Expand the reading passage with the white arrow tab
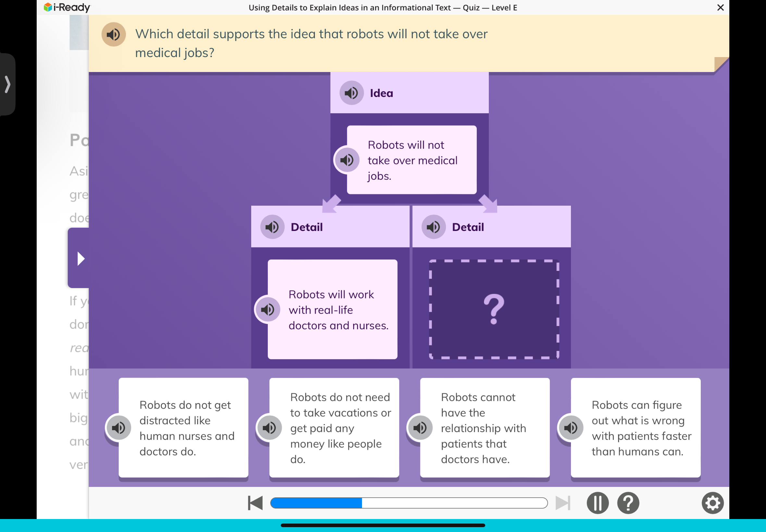 pyautogui.click(x=79, y=258)
